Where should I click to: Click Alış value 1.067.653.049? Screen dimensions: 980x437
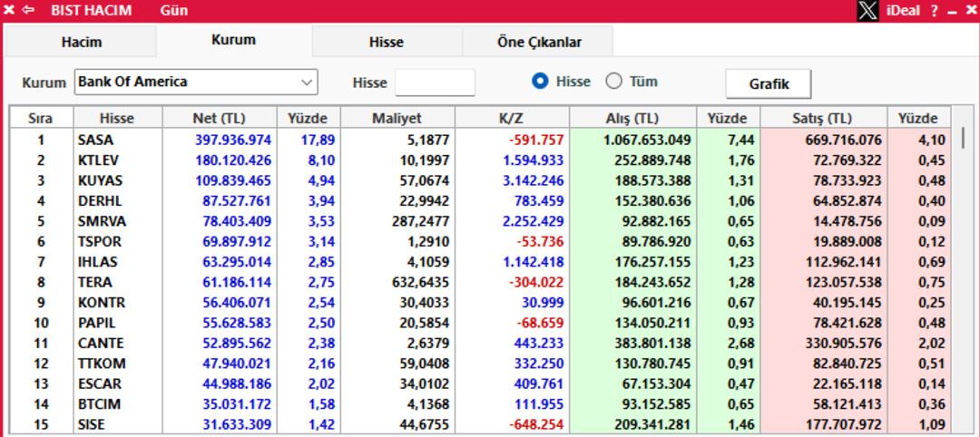[648, 140]
